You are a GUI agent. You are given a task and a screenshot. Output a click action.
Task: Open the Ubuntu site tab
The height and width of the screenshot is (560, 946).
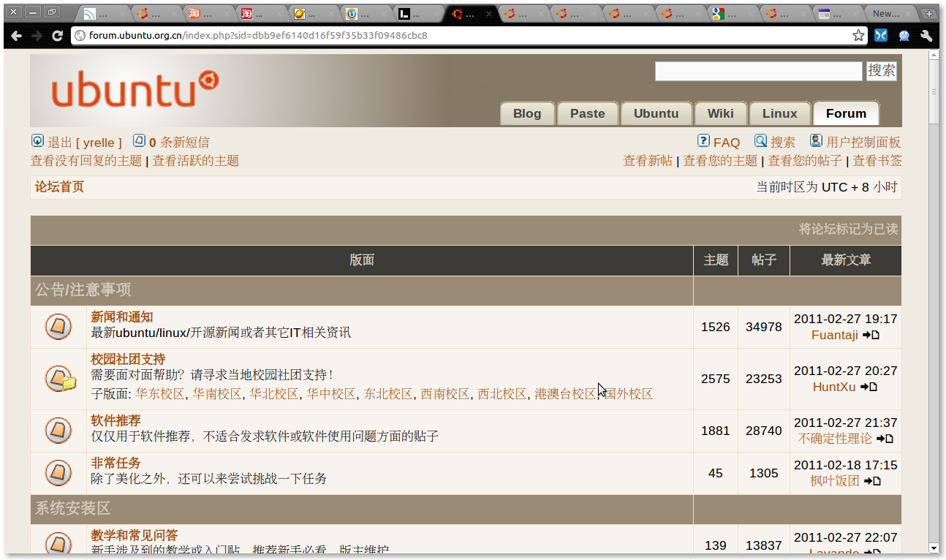click(656, 113)
